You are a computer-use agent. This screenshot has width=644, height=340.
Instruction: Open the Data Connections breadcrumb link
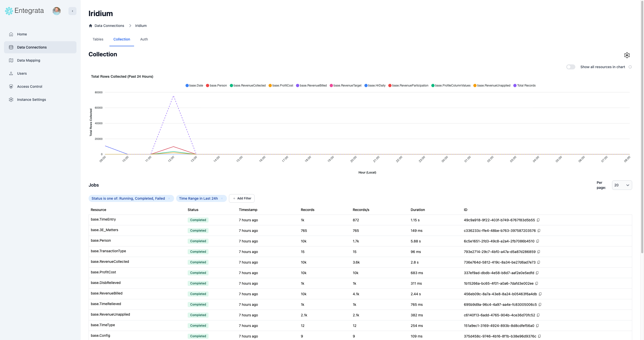[109, 26]
